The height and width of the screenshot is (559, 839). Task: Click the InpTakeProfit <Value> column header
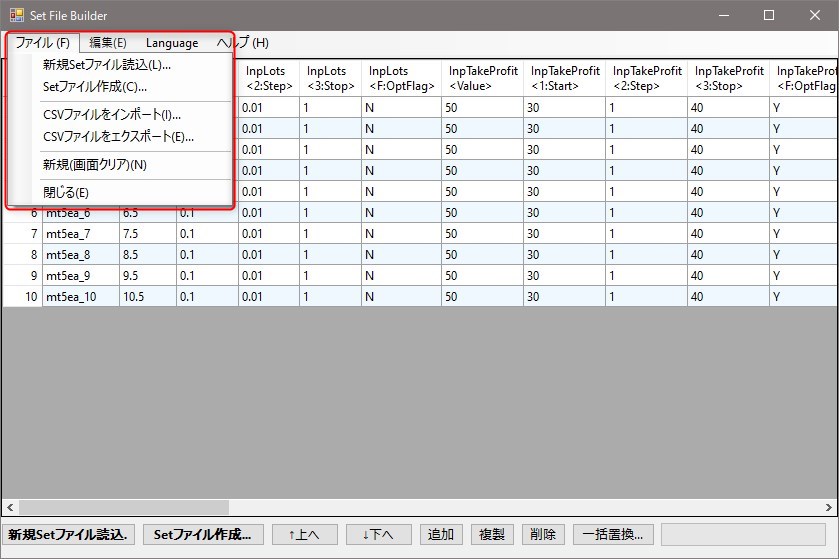[x=483, y=78]
